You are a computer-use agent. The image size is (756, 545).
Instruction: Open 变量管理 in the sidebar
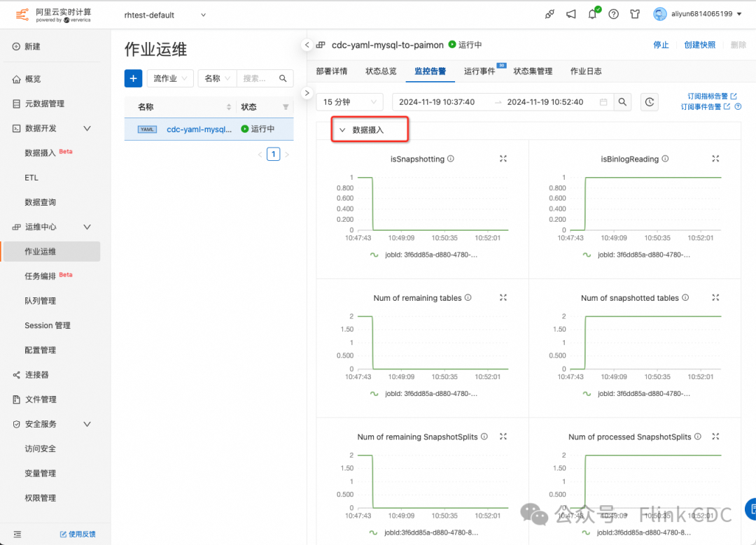tap(40, 473)
